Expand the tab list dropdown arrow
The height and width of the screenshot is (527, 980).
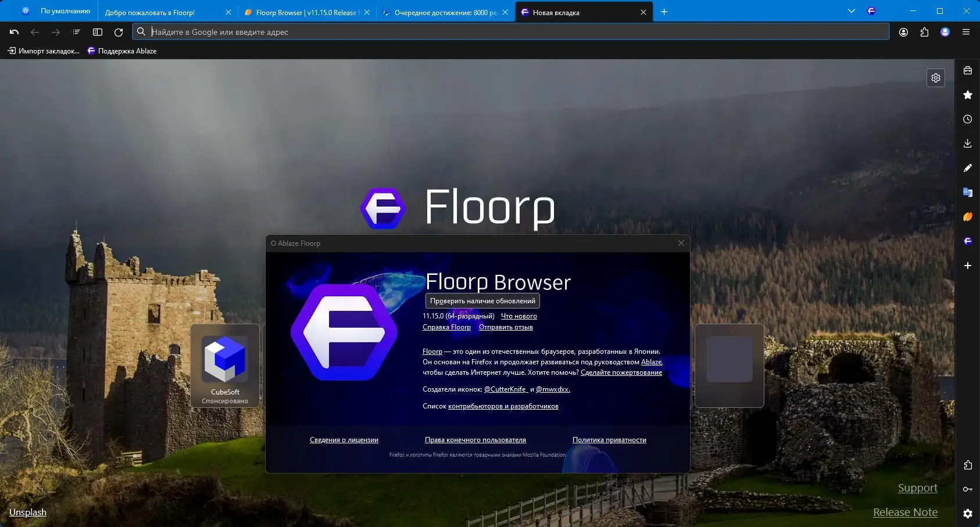[x=850, y=11]
